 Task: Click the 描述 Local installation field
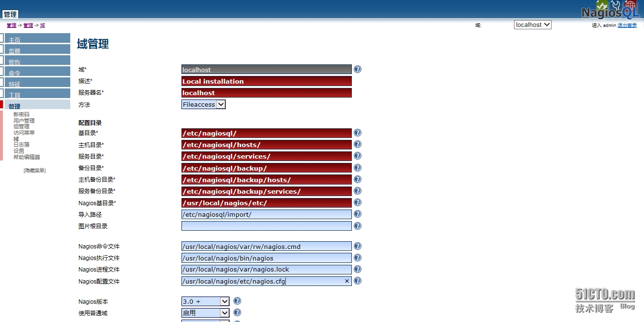pos(267,81)
